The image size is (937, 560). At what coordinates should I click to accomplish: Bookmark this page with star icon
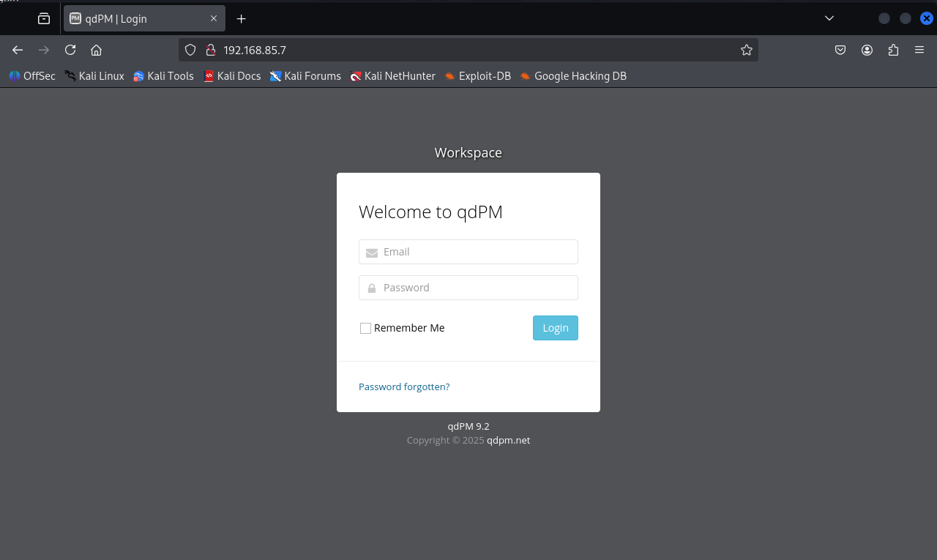click(x=746, y=50)
